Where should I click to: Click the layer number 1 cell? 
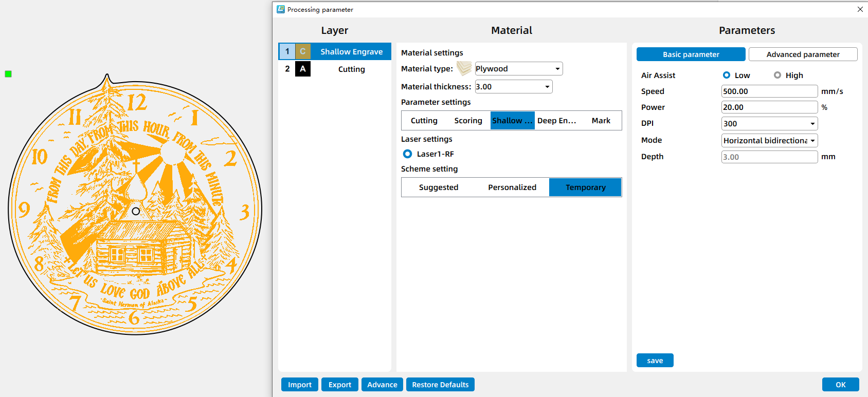[x=287, y=51]
